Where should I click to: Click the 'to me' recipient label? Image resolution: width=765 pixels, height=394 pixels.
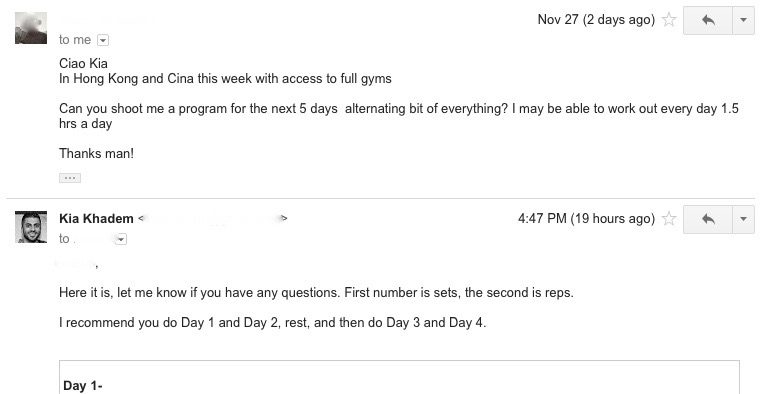(x=75, y=40)
